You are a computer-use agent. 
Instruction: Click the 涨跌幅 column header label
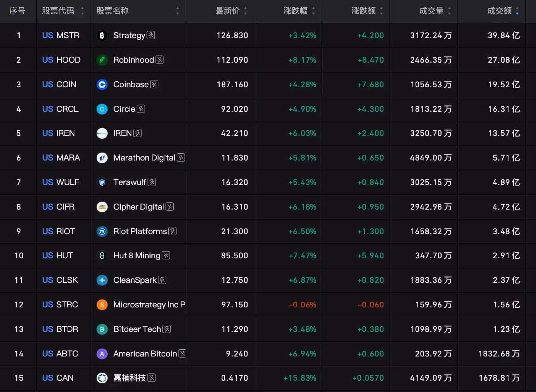(296, 11)
